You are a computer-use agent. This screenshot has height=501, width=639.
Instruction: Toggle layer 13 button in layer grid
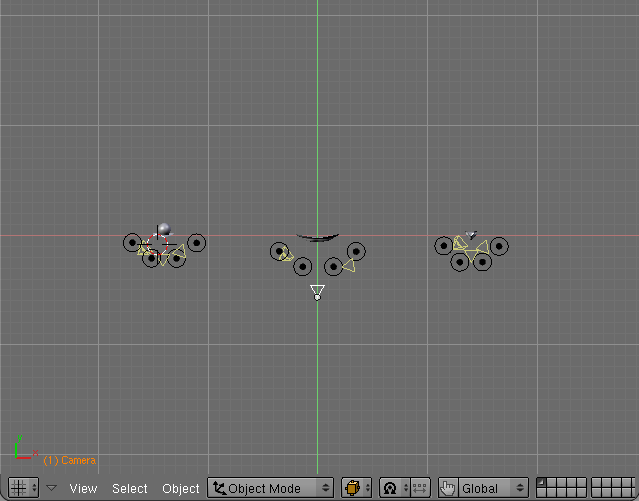click(562, 492)
